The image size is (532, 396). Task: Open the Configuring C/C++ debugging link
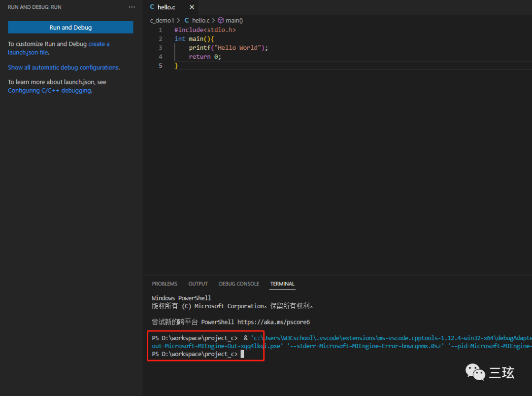[x=49, y=91]
